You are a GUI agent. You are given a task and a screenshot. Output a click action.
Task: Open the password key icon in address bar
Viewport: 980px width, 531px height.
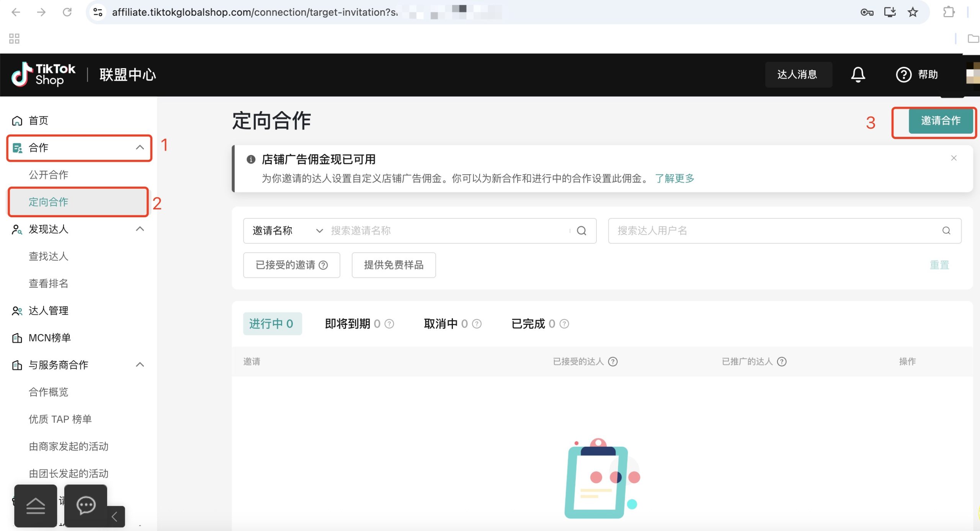pyautogui.click(x=867, y=12)
